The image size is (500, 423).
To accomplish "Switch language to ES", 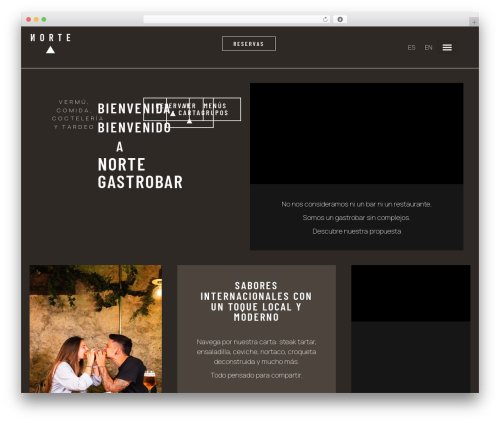I will click(x=411, y=48).
